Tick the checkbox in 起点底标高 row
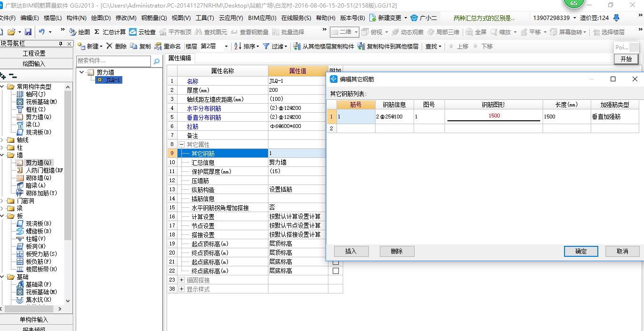This screenshot has height=331, width=644. (x=336, y=262)
